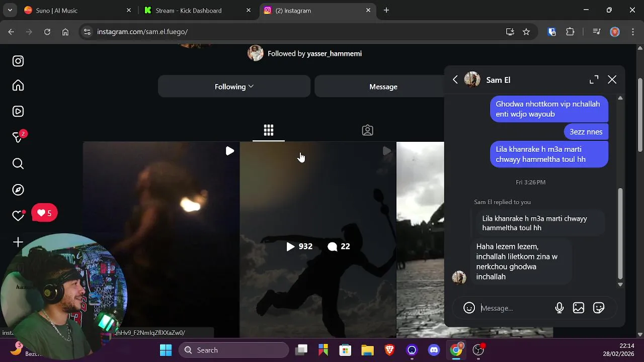This screenshot has height=362, width=644.
Task: Open Search magnifier in Instagram sidebar
Action: tap(18, 164)
